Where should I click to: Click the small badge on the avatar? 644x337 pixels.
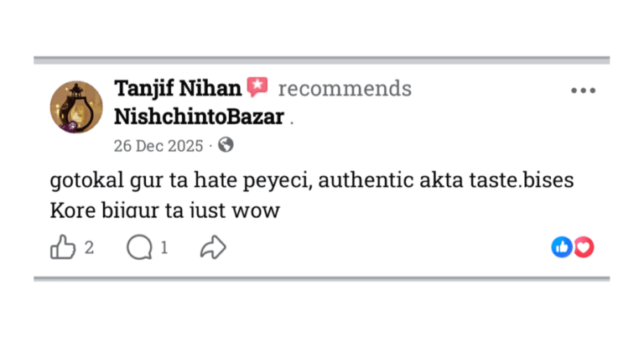tap(73, 125)
